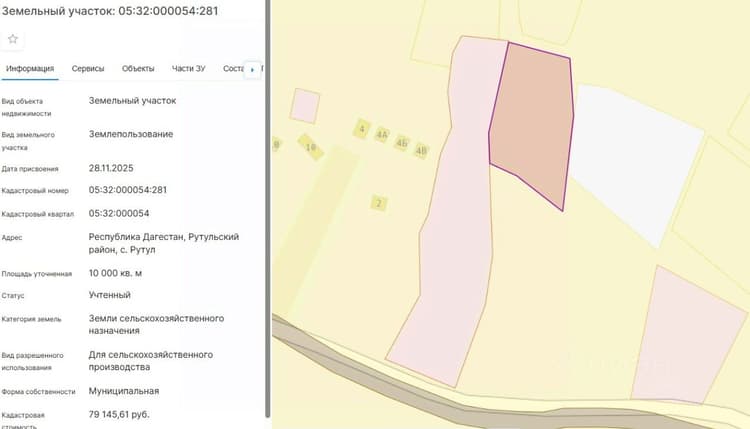
Task: Click Для сельскохозяйственного производства value
Action: [x=151, y=361]
